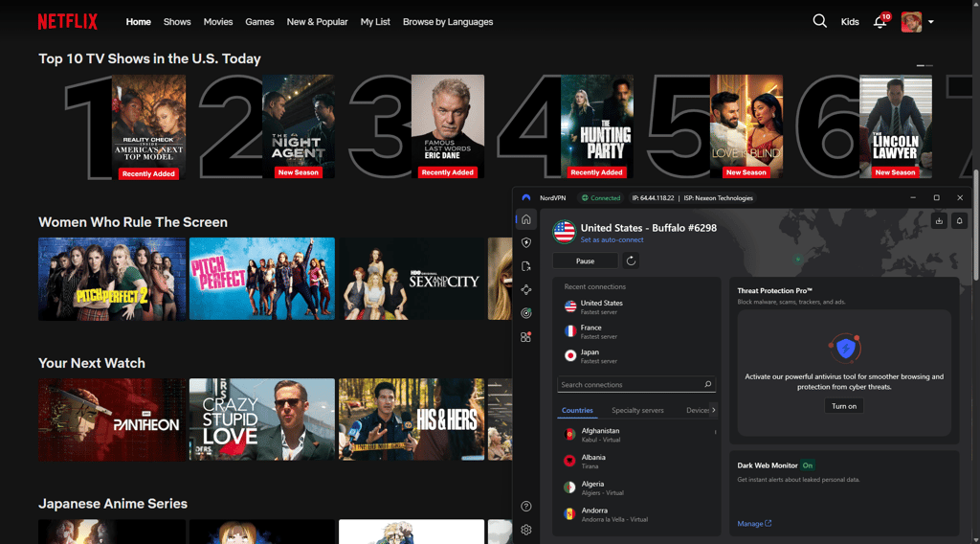The image size is (980, 544).
Task: Open The Lincoln Lawyer poster
Action: pos(896,126)
